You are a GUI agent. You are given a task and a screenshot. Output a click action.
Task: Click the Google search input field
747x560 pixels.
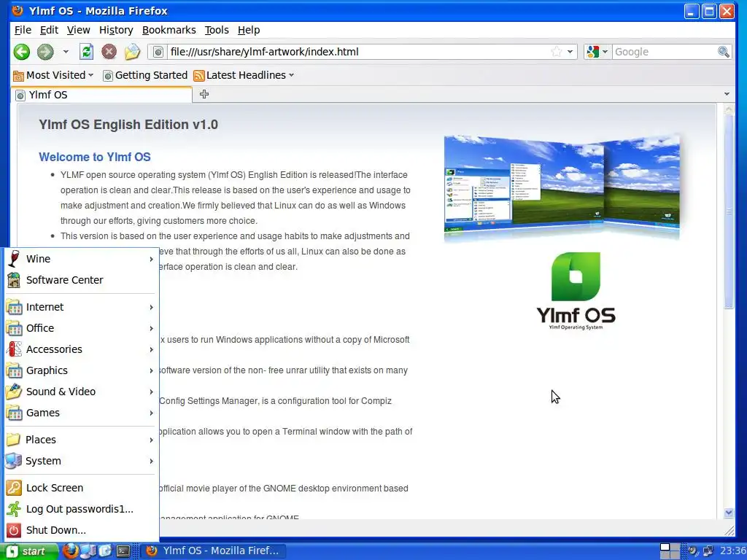coord(664,52)
